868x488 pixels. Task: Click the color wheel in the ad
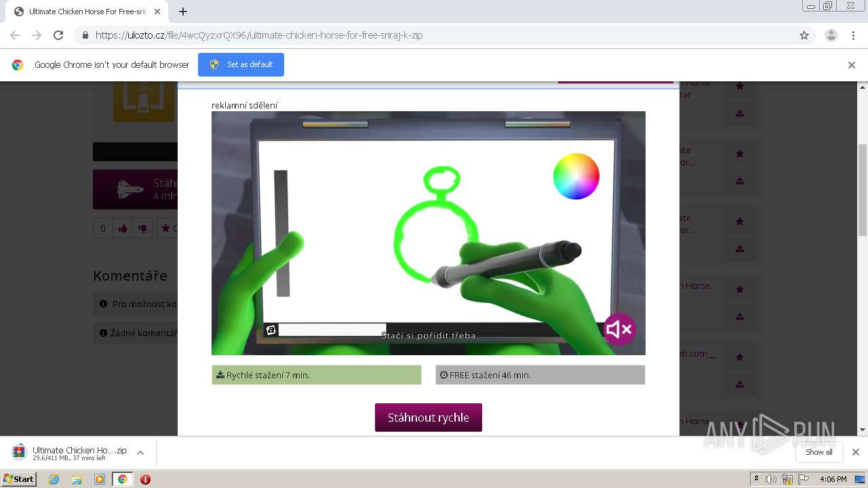(576, 176)
